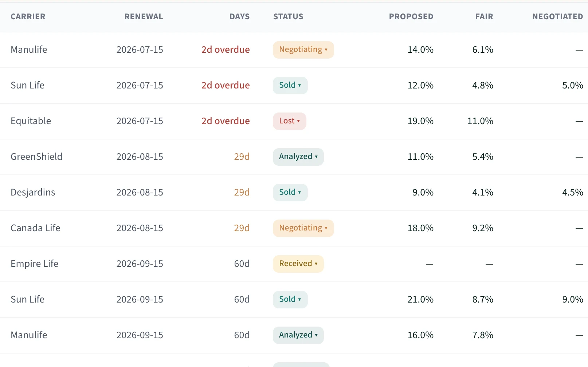Select the GreenShield carrier name
This screenshot has height=367, width=588.
click(36, 157)
